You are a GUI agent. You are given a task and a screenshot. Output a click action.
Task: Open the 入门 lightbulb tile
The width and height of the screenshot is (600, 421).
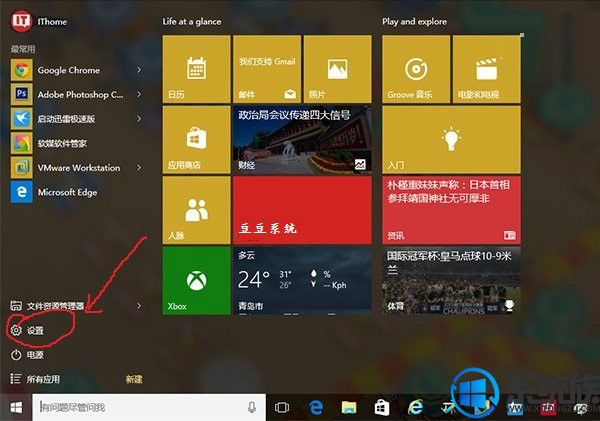point(452,140)
